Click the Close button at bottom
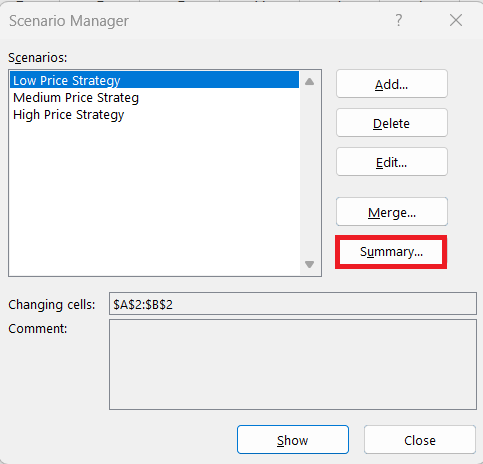This screenshot has width=483, height=464. click(420, 440)
